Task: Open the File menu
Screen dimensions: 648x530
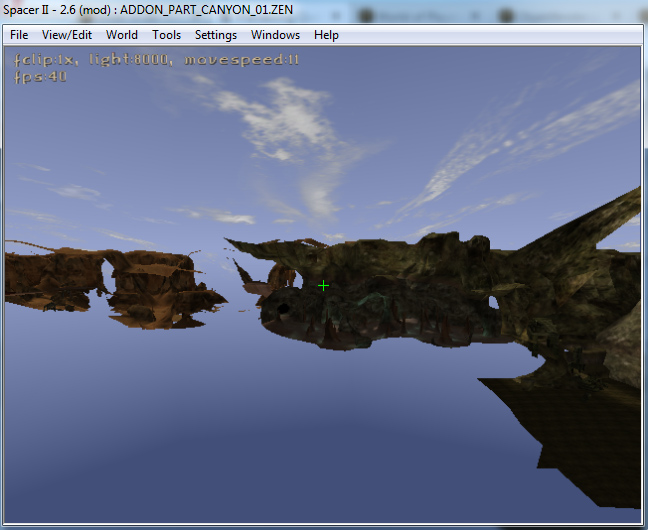Action: [x=19, y=35]
